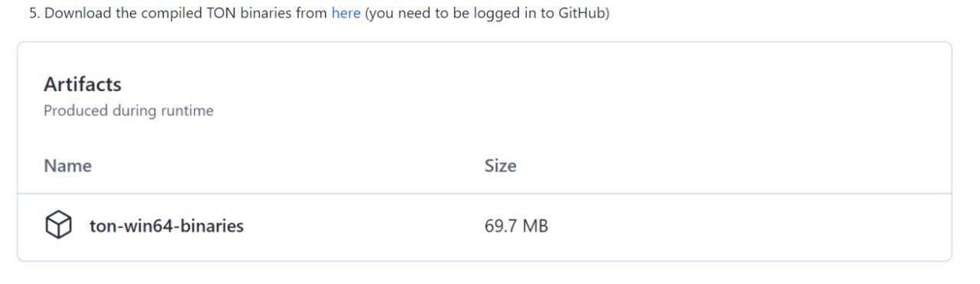Click the word "runtime" in the subtitle

click(x=186, y=111)
